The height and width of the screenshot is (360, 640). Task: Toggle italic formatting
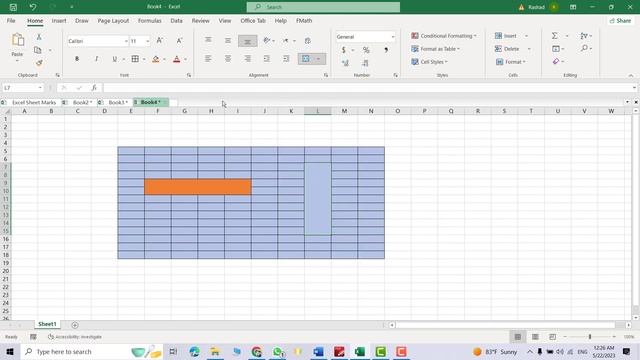coord(96,59)
